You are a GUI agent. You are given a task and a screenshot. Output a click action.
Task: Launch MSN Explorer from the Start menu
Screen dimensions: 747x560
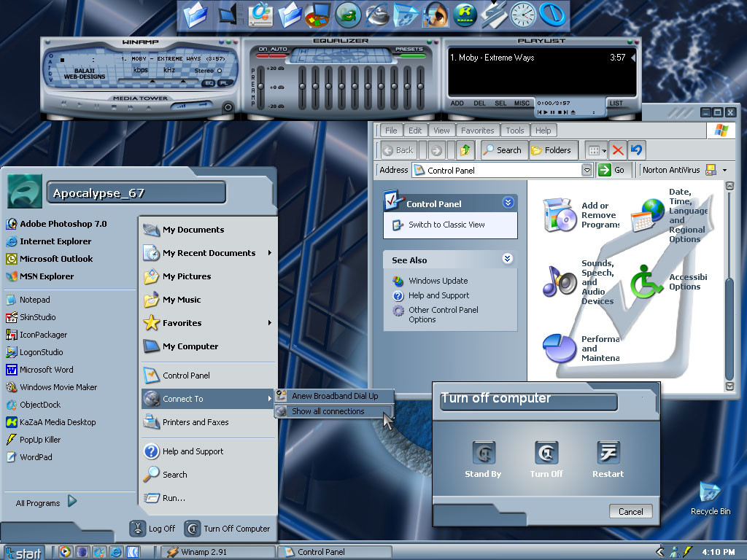click(x=40, y=276)
